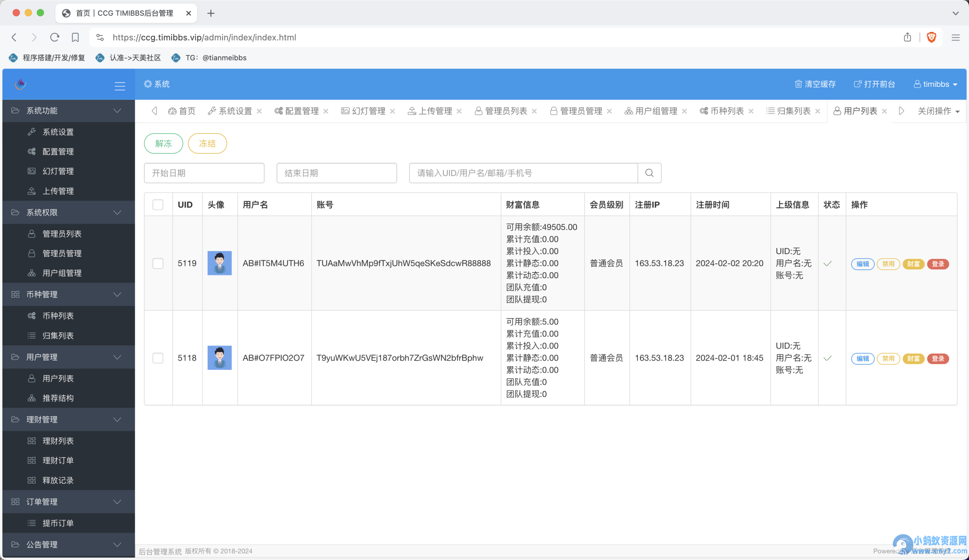Check the row checkbox for UID 5118
This screenshot has height=560, width=969.
[x=158, y=358]
